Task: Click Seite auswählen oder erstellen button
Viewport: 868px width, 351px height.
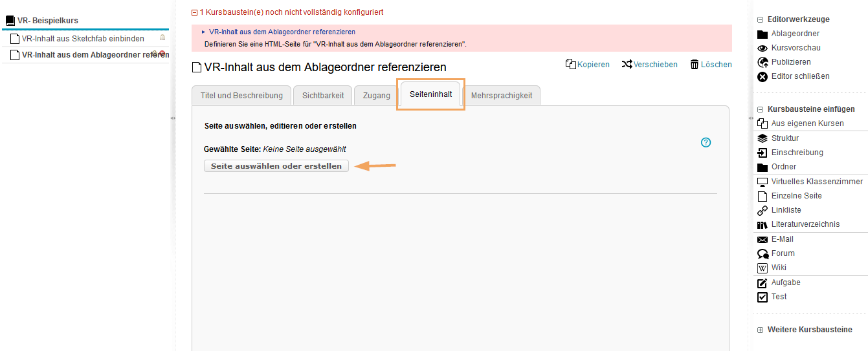Action: point(276,166)
